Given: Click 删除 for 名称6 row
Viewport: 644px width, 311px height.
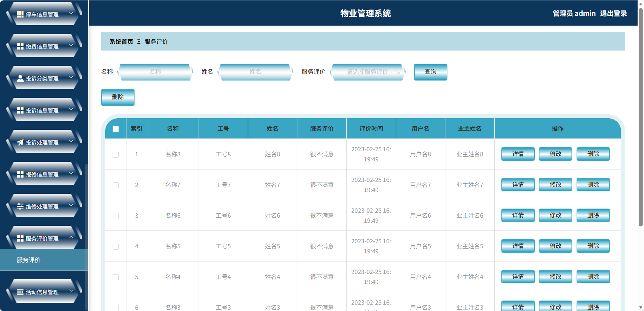Looking at the screenshot, I should [x=593, y=215].
